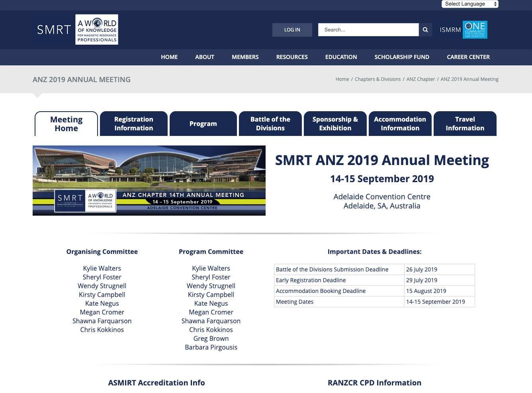Screen dimensions: 532x393
Task: Switch to the Program tab
Action: [x=203, y=124]
